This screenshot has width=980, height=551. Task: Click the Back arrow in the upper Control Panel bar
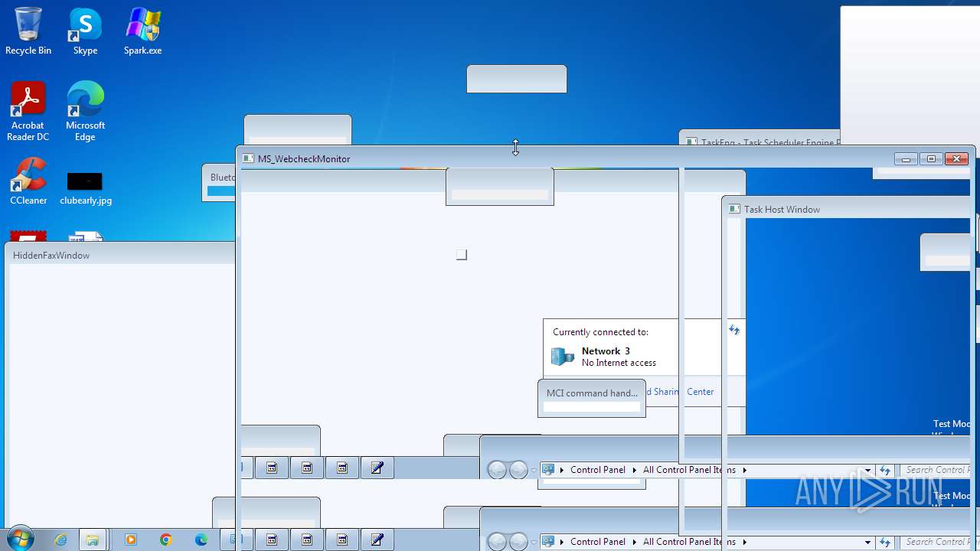coord(497,470)
